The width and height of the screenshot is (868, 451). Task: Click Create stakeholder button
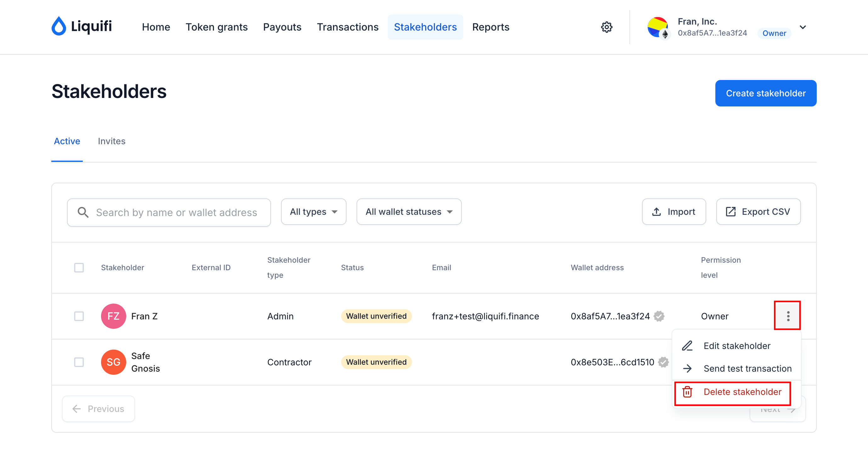(x=766, y=93)
